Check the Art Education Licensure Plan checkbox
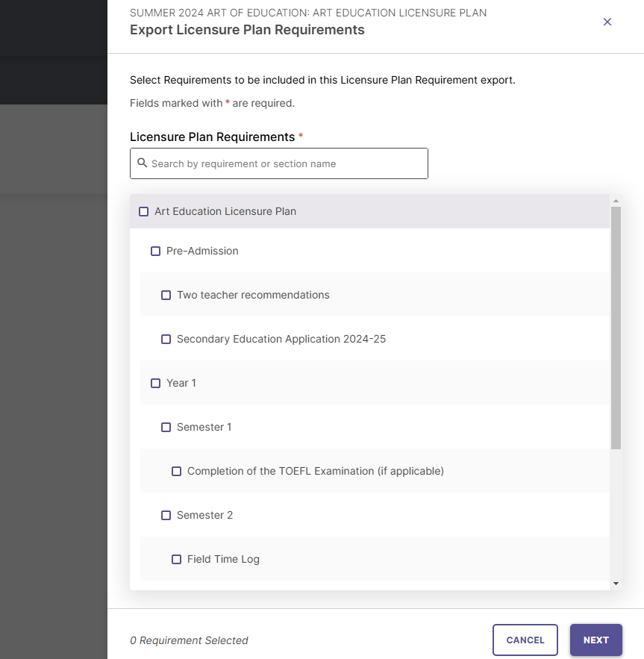 point(144,211)
